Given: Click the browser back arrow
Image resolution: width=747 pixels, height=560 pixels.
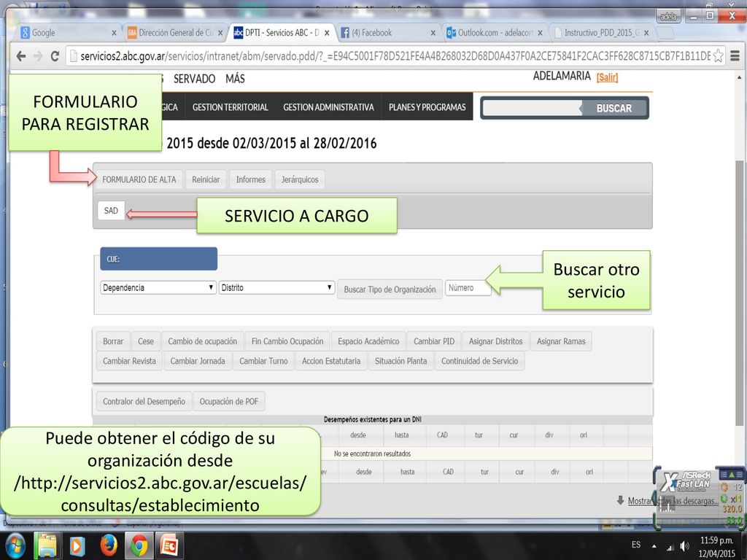Looking at the screenshot, I should (x=20, y=56).
